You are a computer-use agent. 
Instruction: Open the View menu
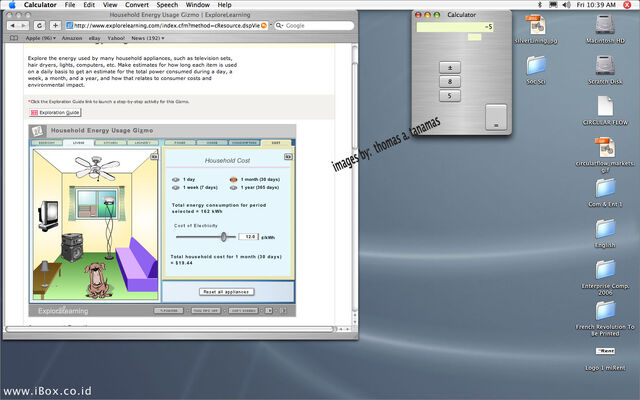[x=110, y=5]
